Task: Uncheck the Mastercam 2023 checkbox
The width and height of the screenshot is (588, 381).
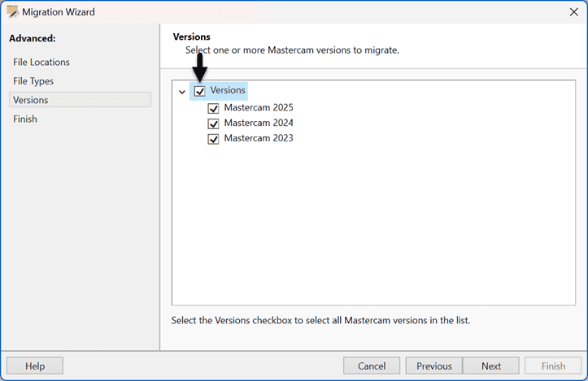Action: pyautogui.click(x=214, y=139)
